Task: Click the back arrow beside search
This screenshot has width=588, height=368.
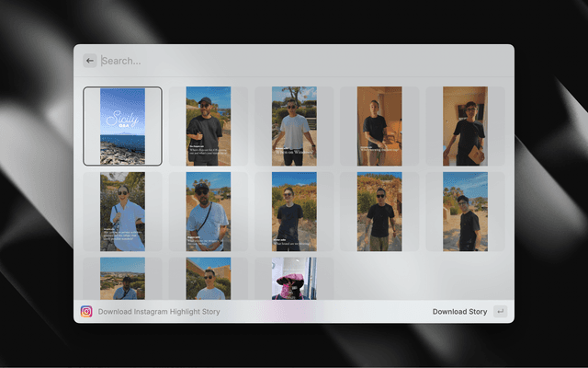Action: (90, 61)
